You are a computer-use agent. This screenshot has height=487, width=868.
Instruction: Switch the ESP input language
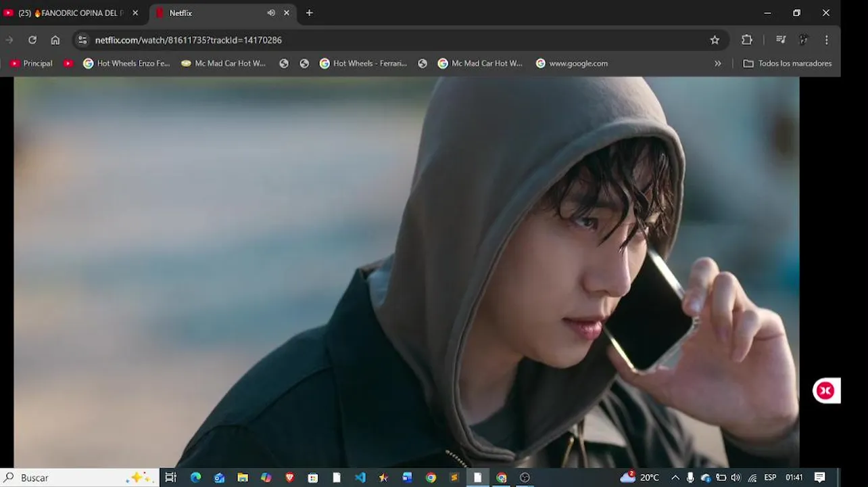(770, 478)
